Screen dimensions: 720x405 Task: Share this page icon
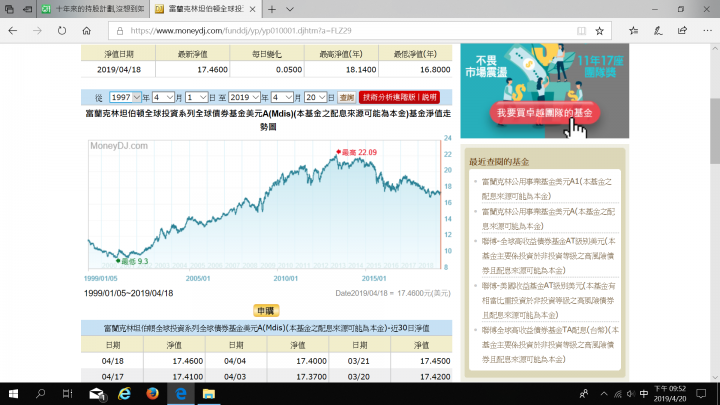[682, 31]
